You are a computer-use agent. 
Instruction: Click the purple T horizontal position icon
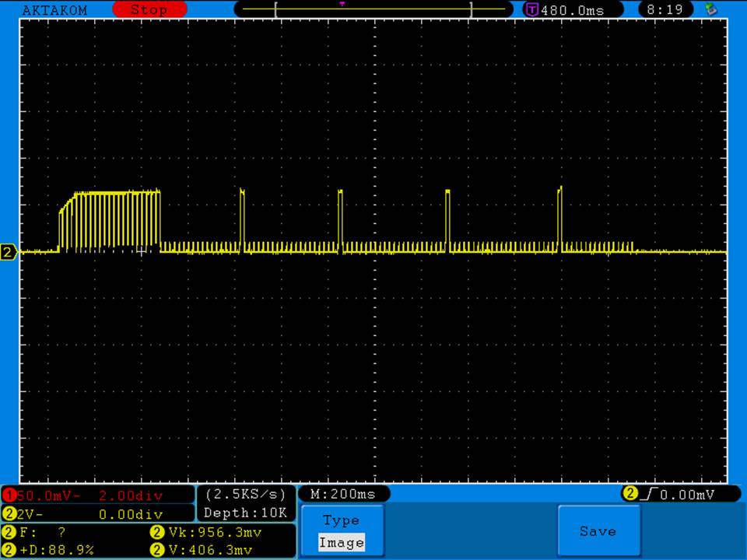coord(532,10)
